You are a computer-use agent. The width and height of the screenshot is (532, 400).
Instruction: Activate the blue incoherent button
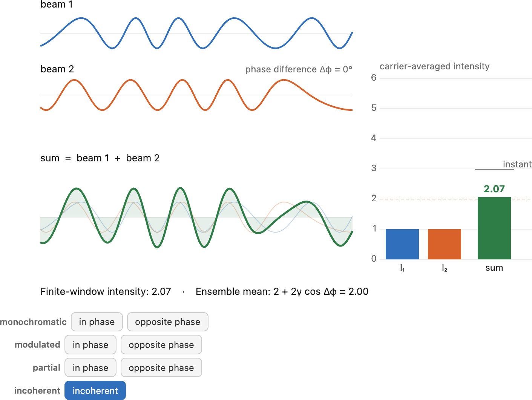95,391
